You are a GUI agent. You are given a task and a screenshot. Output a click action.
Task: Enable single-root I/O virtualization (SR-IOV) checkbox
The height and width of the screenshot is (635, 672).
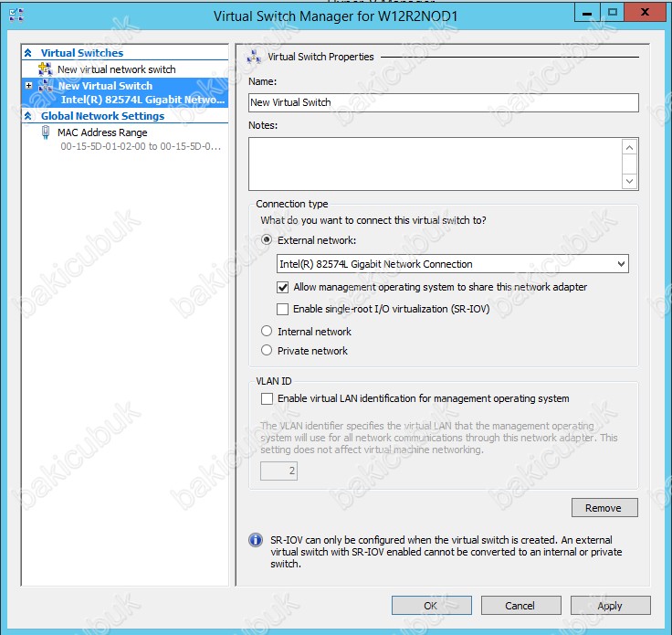[x=282, y=310]
